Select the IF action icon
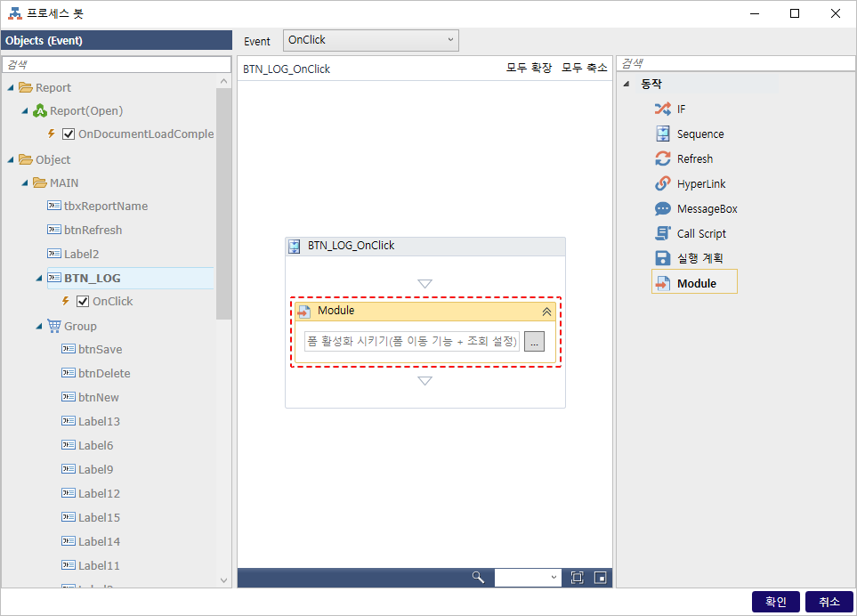This screenshot has width=857, height=616. point(662,109)
